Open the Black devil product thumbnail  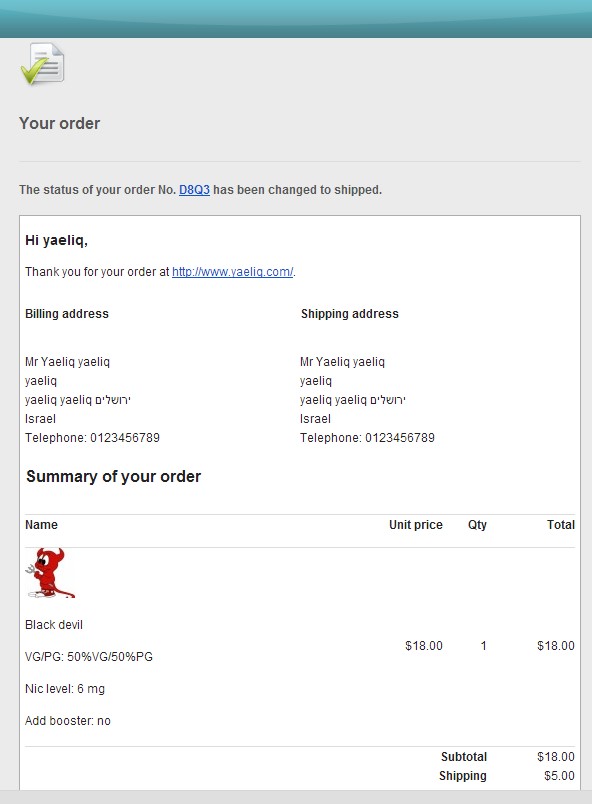pyautogui.click(x=50, y=573)
